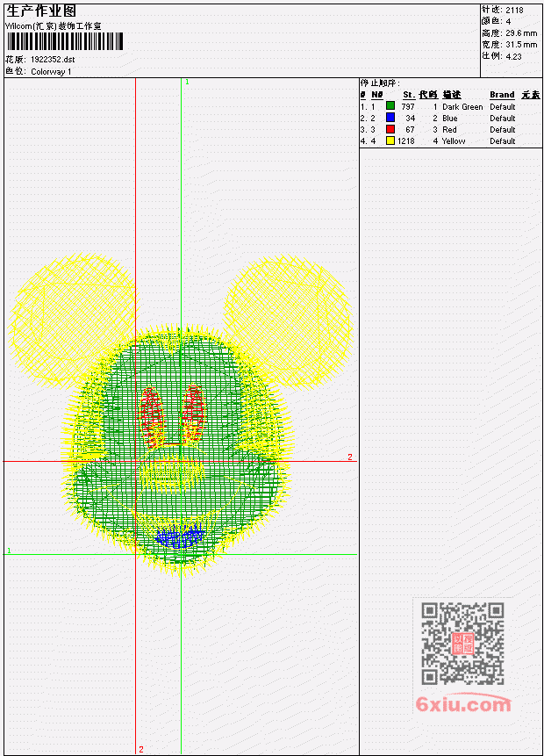Click the blue mouth stitches
544x756 pixels.
point(180,536)
